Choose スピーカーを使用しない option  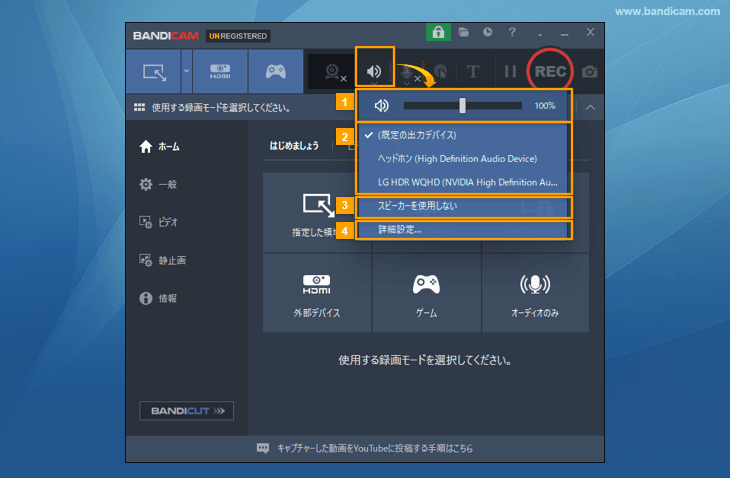464,206
